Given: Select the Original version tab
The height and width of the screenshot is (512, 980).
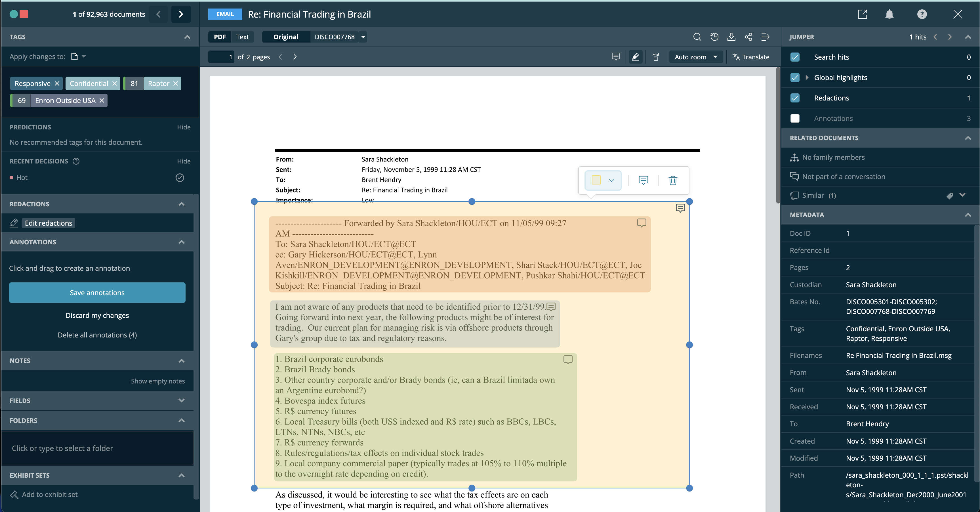Looking at the screenshot, I should (286, 37).
